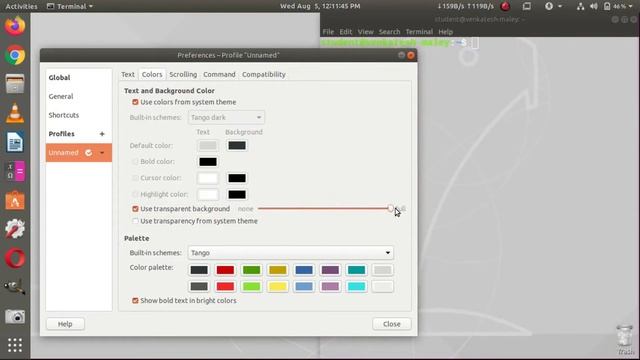This screenshot has width=640, height=360.
Task: Open the Palette Tango schemes dropdown
Action: (291, 253)
